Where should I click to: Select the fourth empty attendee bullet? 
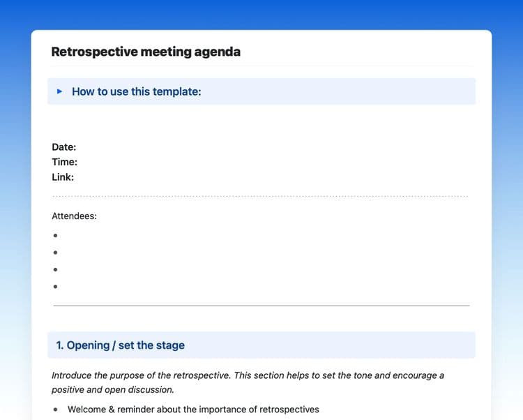[56, 286]
